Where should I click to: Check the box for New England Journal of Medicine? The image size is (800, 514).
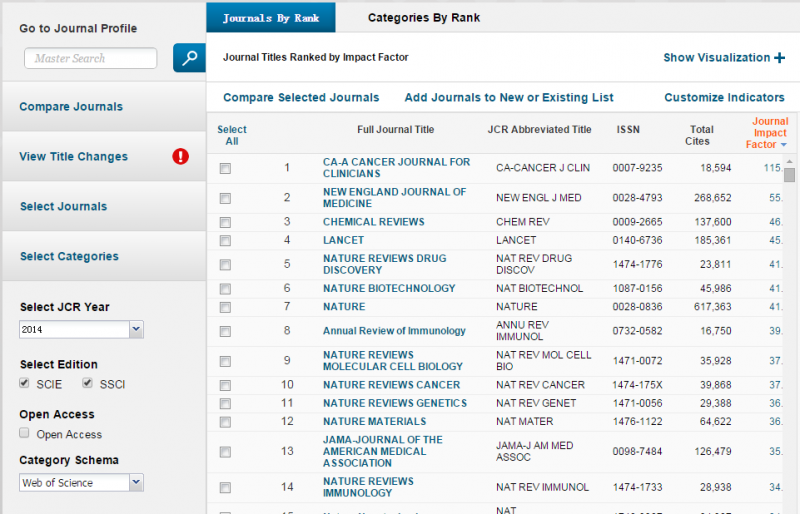pos(225,198)
